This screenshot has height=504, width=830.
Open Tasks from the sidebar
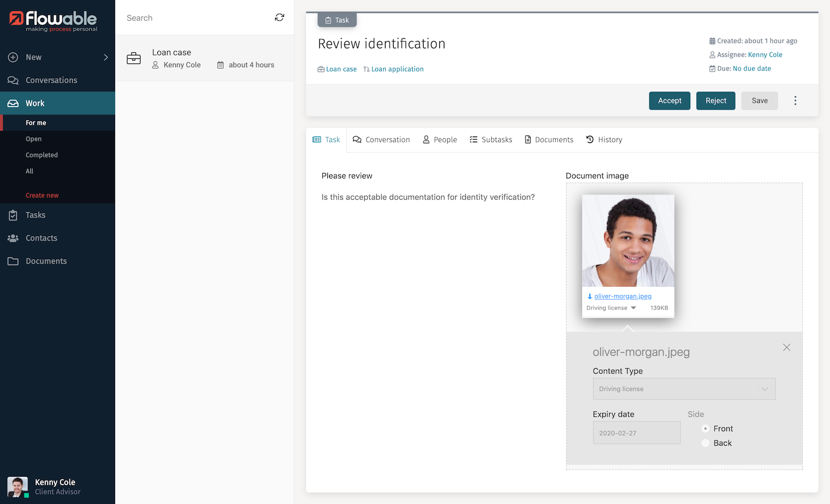pos(35,215)
